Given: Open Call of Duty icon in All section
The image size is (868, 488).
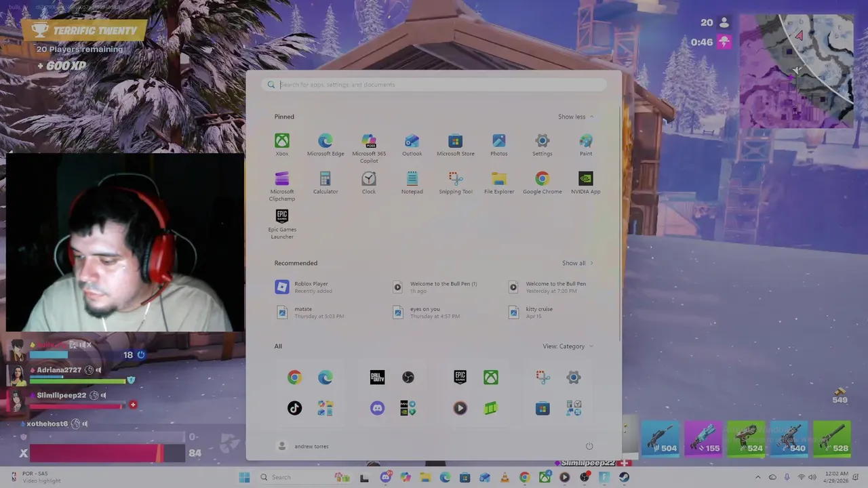Looking at the screenshot, I should tap(377, 377).
